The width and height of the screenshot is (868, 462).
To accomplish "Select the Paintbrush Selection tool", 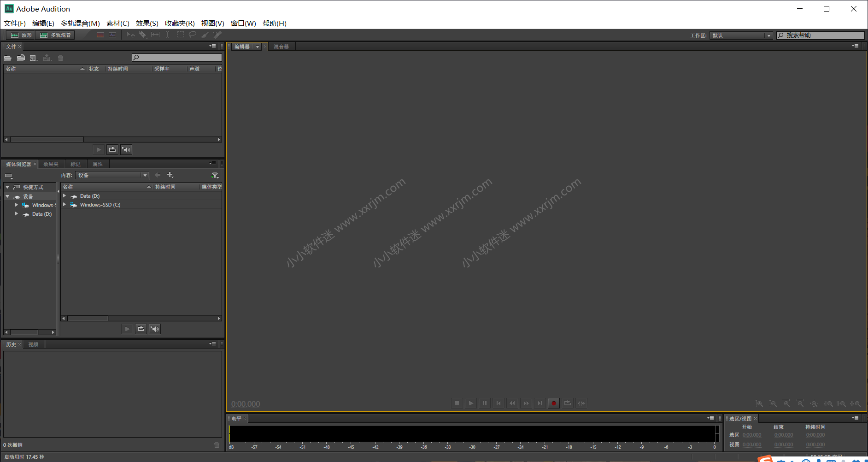I will (x=205, y=35).
